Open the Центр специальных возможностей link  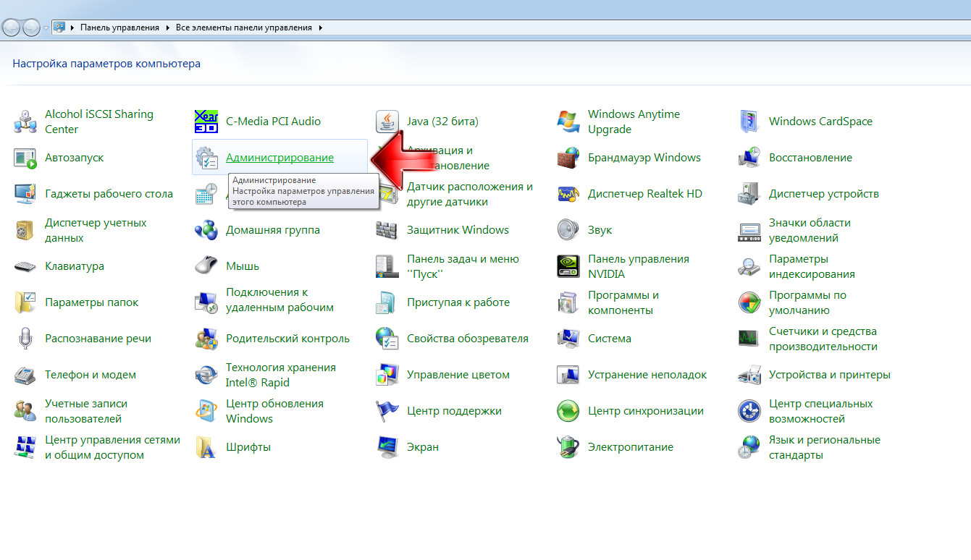coord(821,411)
